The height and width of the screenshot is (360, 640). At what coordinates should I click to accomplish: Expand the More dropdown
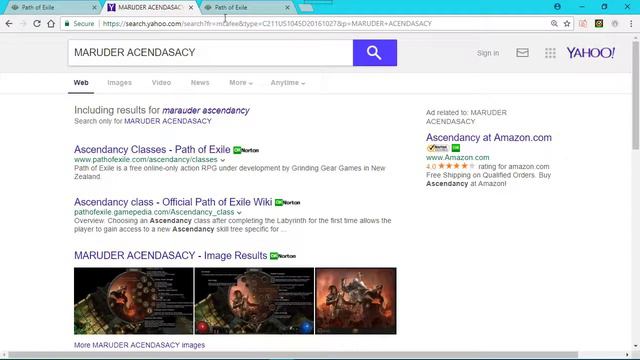241,82
